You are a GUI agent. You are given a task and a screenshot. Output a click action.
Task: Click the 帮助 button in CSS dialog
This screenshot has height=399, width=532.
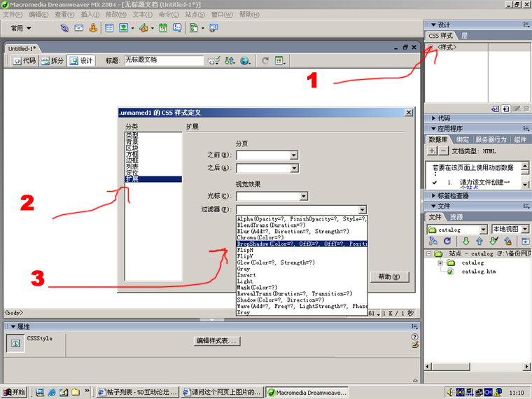388,277
